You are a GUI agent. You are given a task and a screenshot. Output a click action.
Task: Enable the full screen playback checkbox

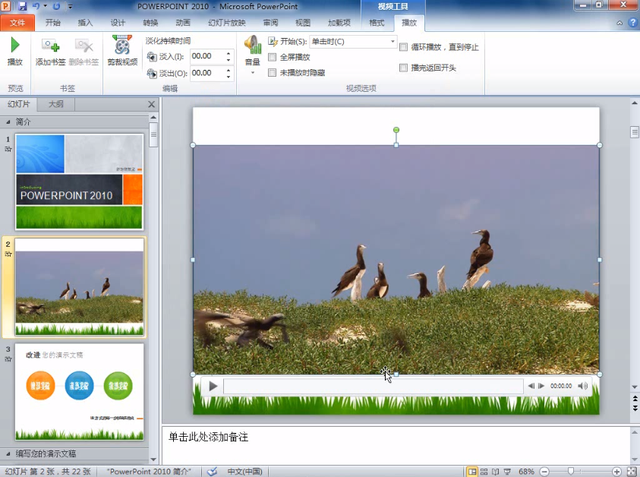[273, 57]
